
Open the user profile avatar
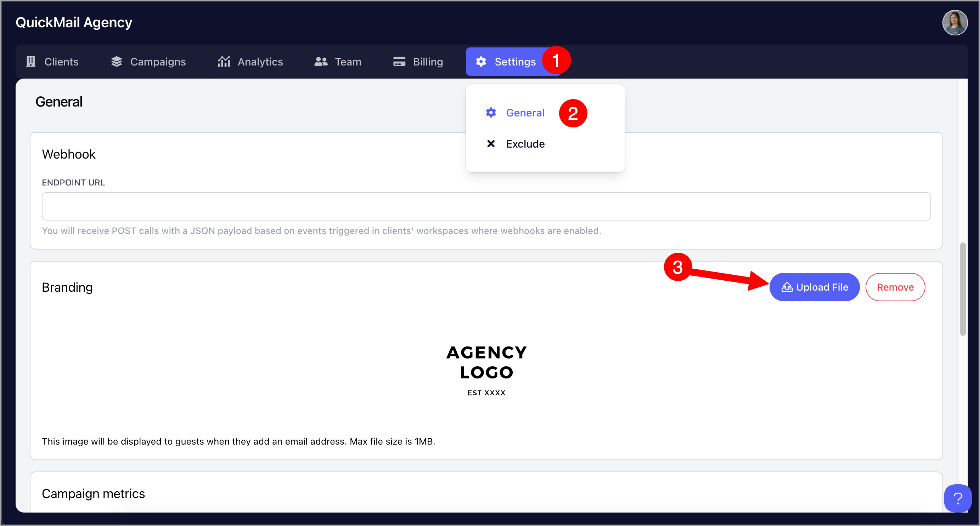pos(955,23)
